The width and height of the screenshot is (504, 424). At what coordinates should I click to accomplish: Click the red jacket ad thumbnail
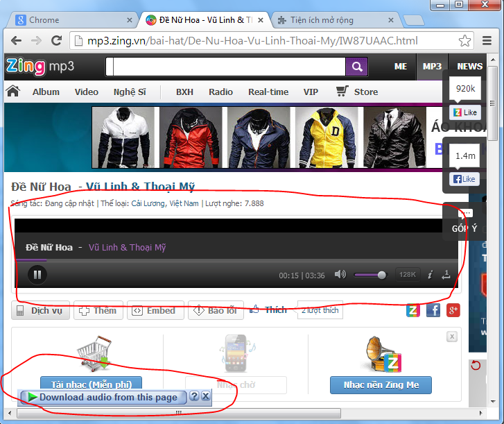191,137
